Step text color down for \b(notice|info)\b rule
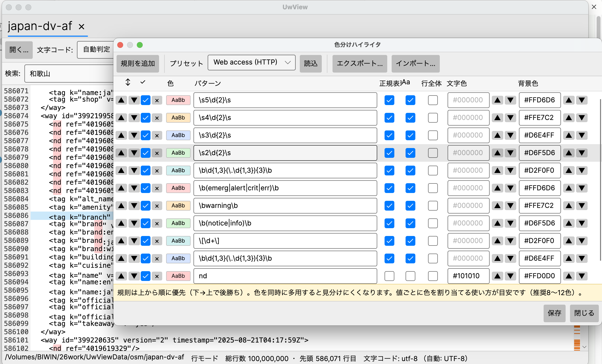This screenshot has height=364, width=602. pos(510,223)
